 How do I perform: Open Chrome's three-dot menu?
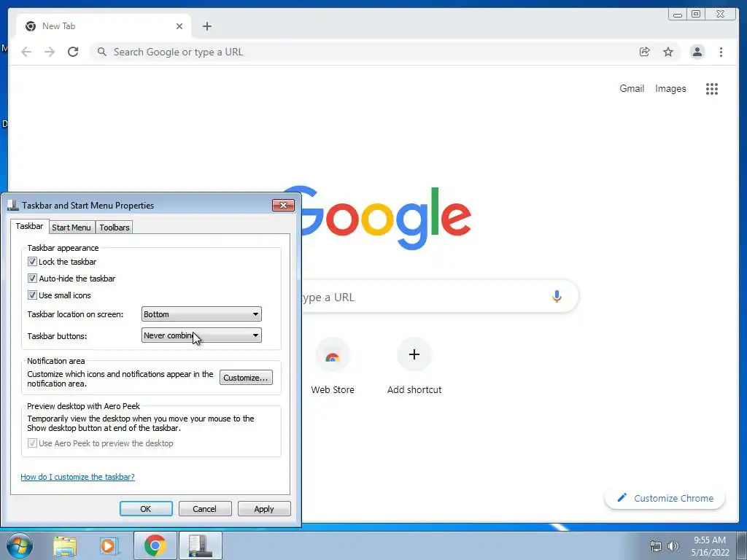point(721,52)
